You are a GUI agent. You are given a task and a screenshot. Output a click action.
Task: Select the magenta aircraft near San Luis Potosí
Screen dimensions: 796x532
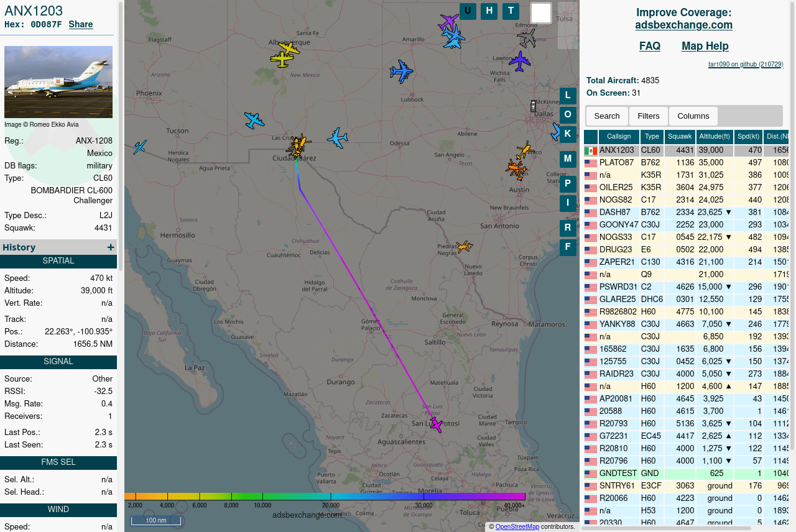point(436,424)
